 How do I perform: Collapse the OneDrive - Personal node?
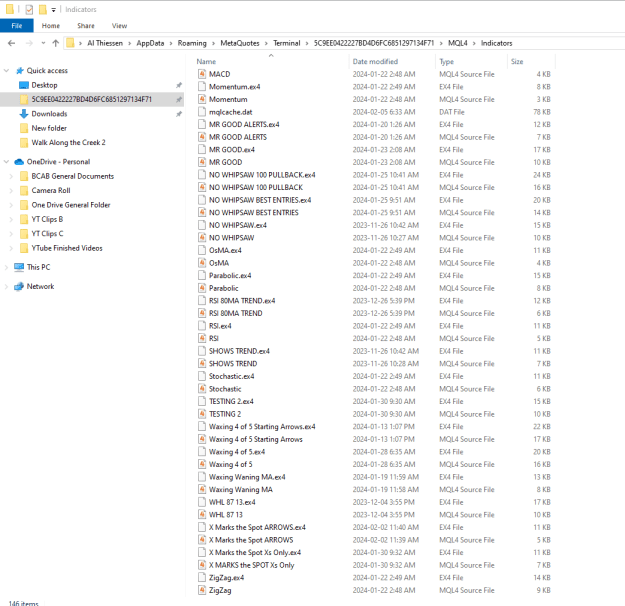pyautogui.click(x=6, y=161)
